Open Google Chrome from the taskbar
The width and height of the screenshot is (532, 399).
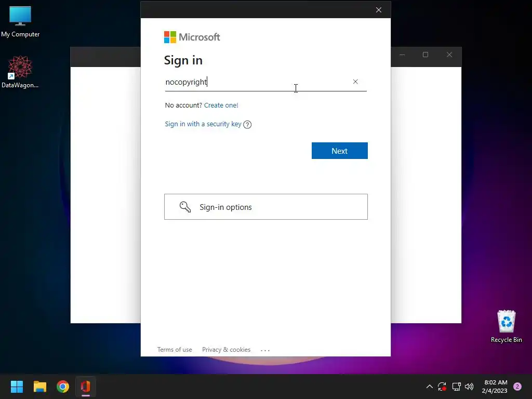click(63, 387)
